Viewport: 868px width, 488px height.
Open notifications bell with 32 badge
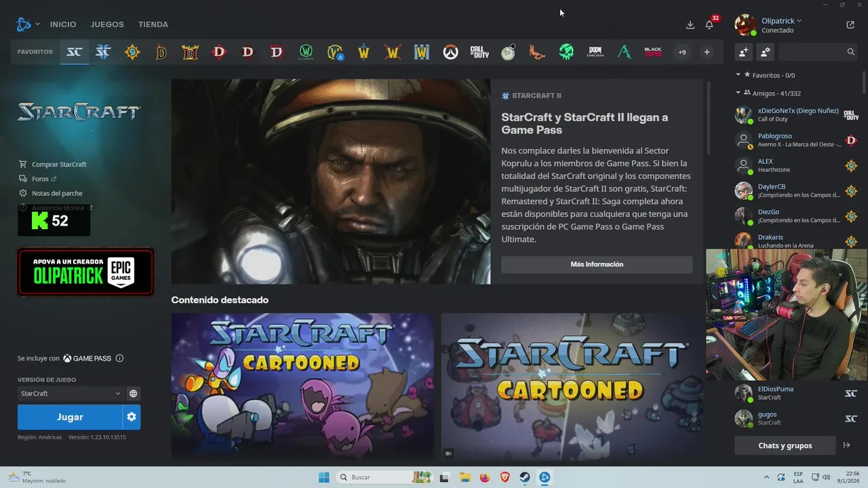pyautogui.click(x=709, y=24)
